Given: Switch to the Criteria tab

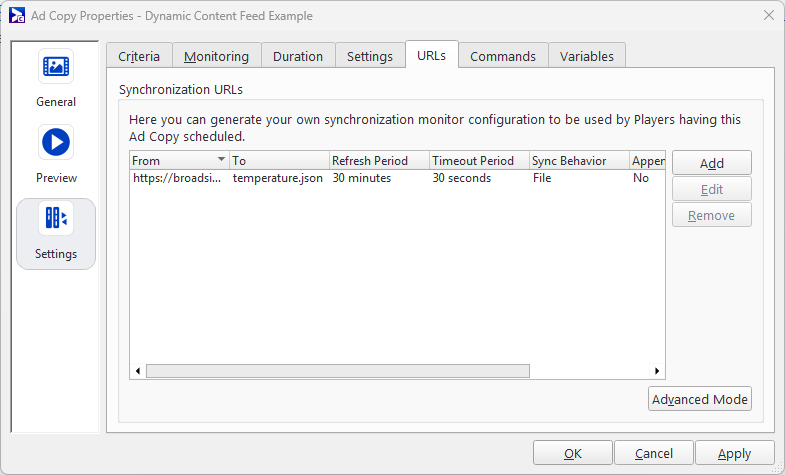Looking at the screenshot, I should pos(139,56).
